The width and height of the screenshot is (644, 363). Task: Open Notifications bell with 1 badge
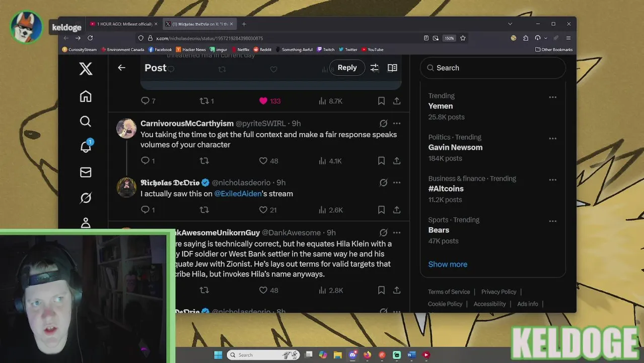[x=86, y=146]
